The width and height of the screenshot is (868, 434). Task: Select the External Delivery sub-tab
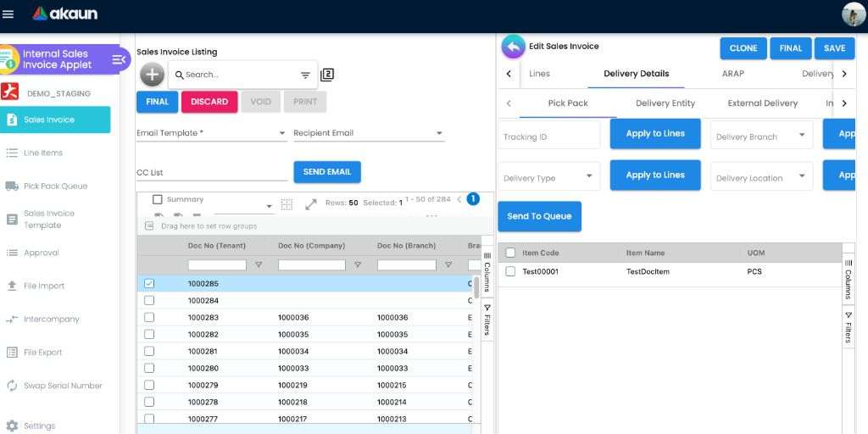763,103
